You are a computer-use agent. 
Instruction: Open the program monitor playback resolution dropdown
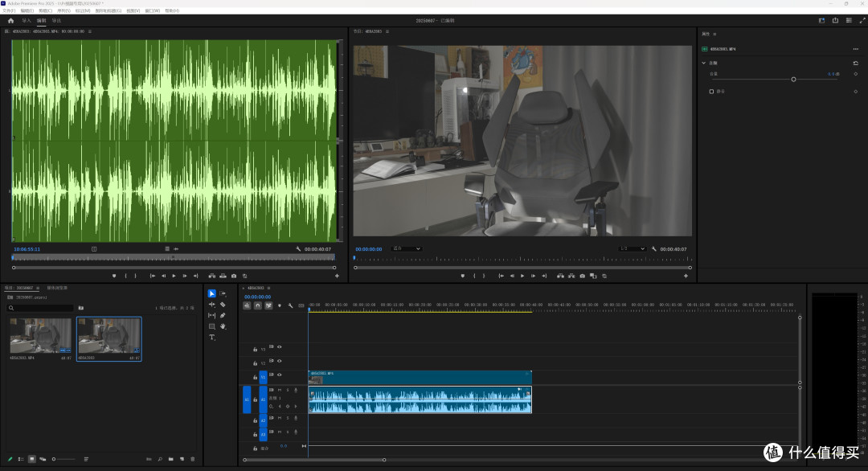pos(633,248)
